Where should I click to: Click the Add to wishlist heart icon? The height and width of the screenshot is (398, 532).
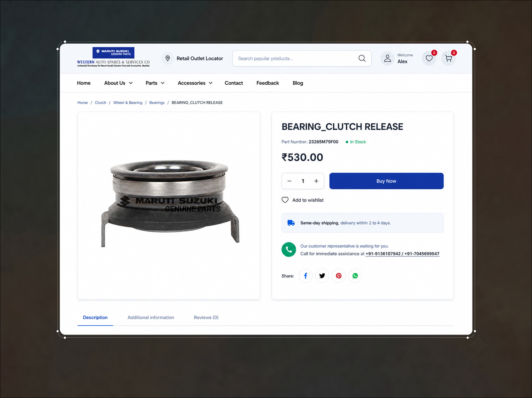(285, 200)
